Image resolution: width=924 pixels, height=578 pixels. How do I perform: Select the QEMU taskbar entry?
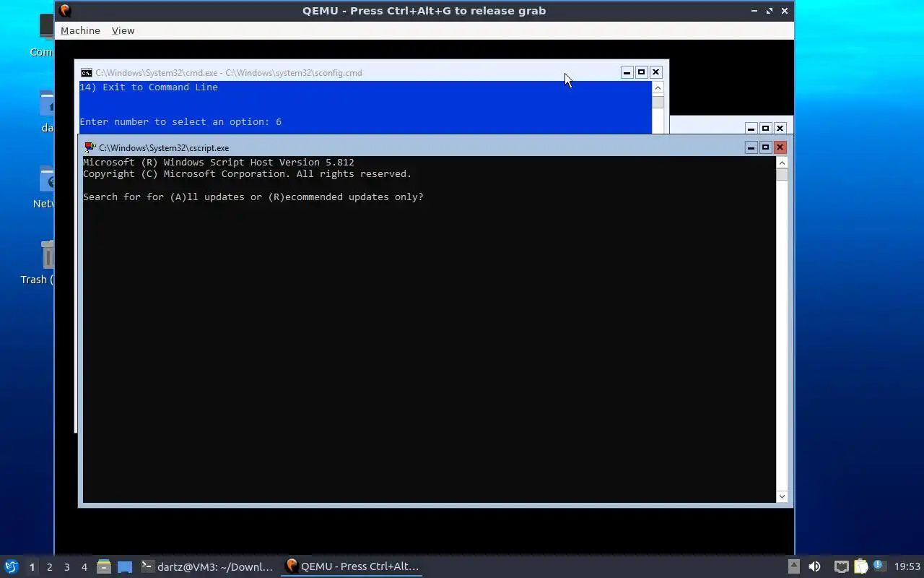click(x=352, y=566)
